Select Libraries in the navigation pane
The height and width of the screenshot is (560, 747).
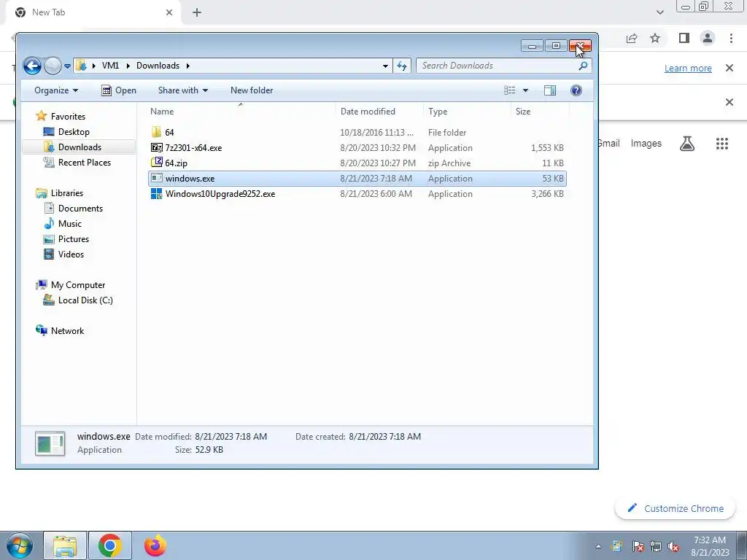point(66,192)
